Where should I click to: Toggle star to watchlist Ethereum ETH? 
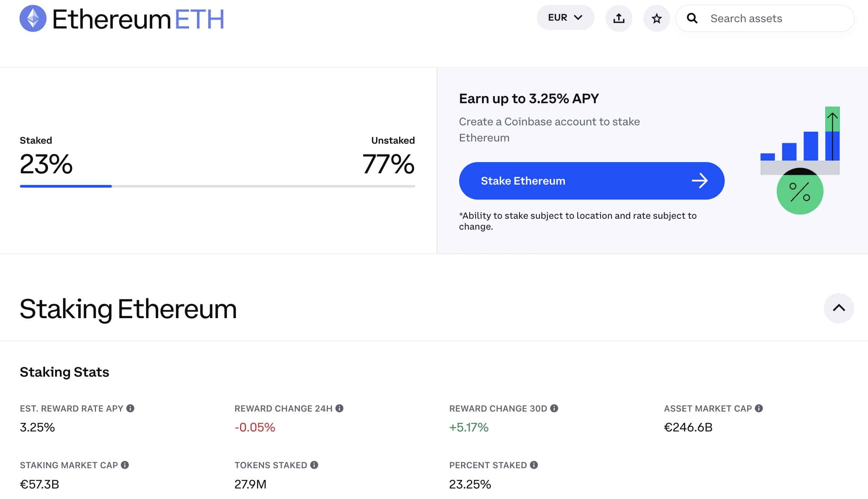click(656, 18)
